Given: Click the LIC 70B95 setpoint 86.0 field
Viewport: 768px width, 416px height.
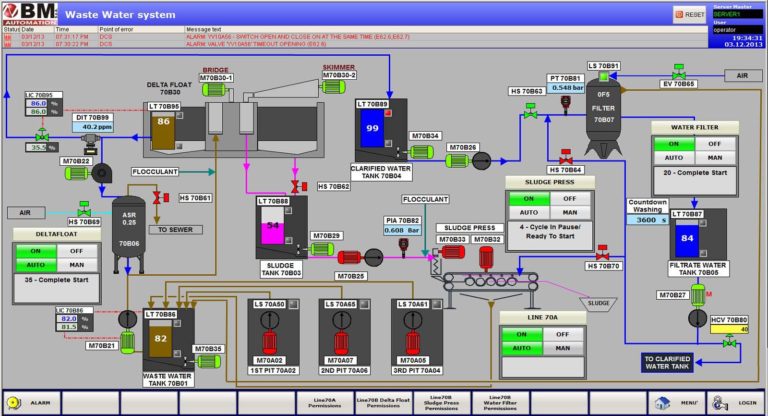Looking at the screenshot, I should coord(38,103).
